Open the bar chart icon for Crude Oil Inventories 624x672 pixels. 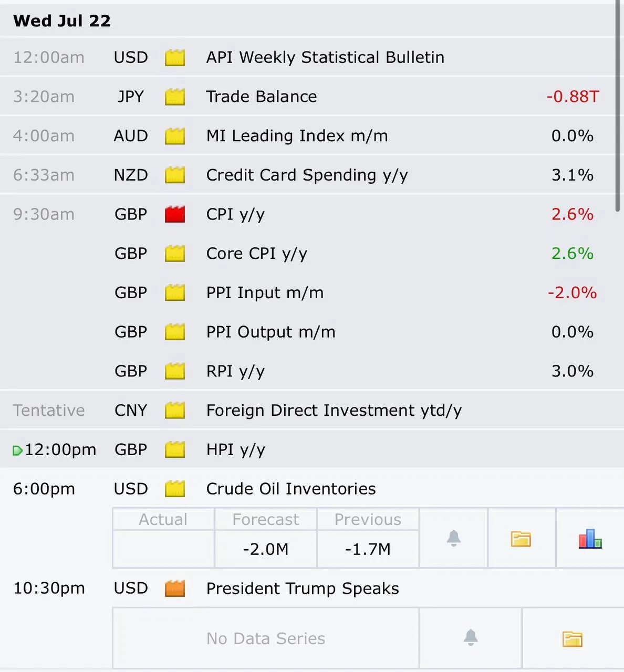pyautogui.click(x=590, y=539)
